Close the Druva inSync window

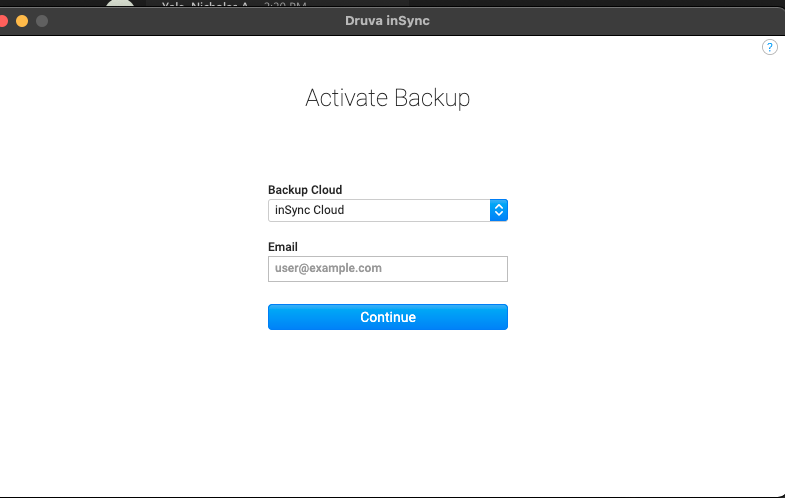tap(3, 21)
